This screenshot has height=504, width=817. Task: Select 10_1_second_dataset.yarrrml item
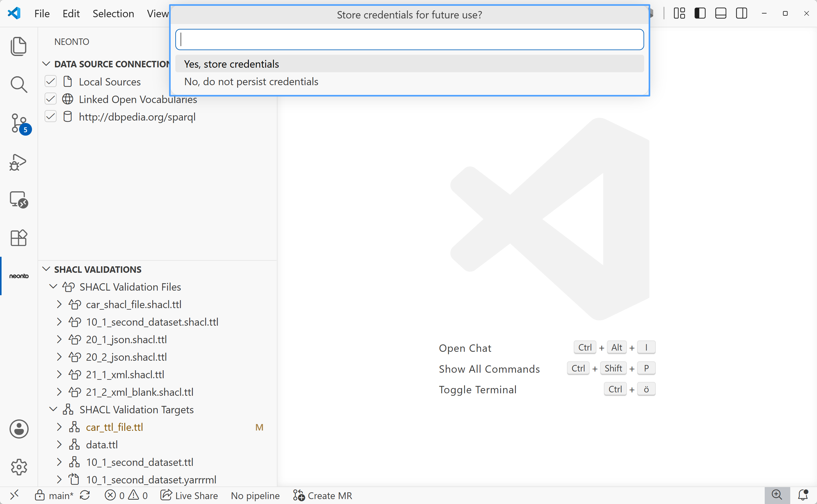coord(151,480)
